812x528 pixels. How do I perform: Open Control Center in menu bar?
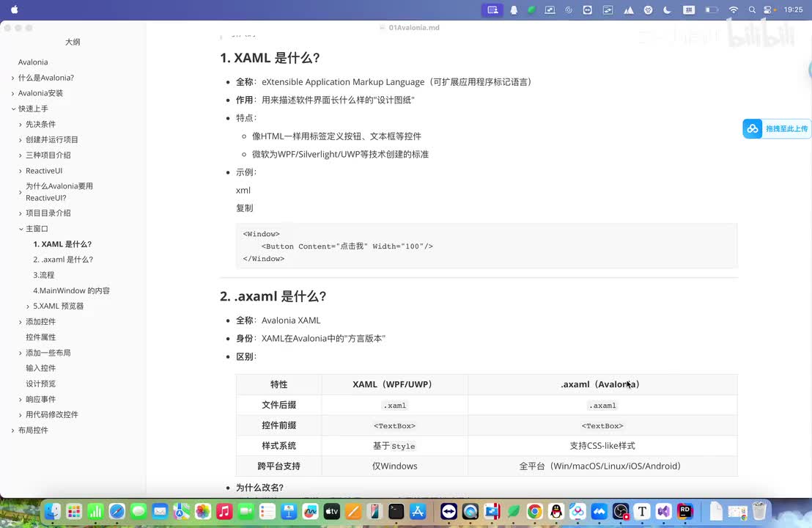769,10
